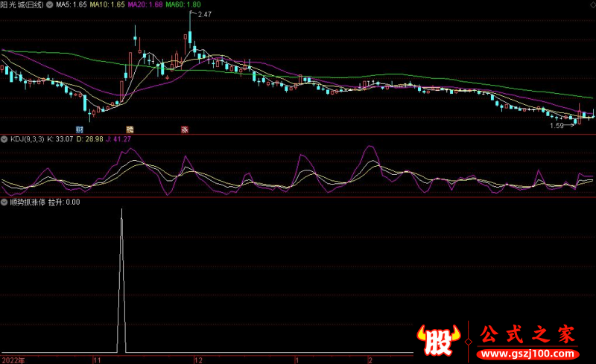Select the MA10 moving average label
Viewport: 596px width, 364px height.
(109, 4)
